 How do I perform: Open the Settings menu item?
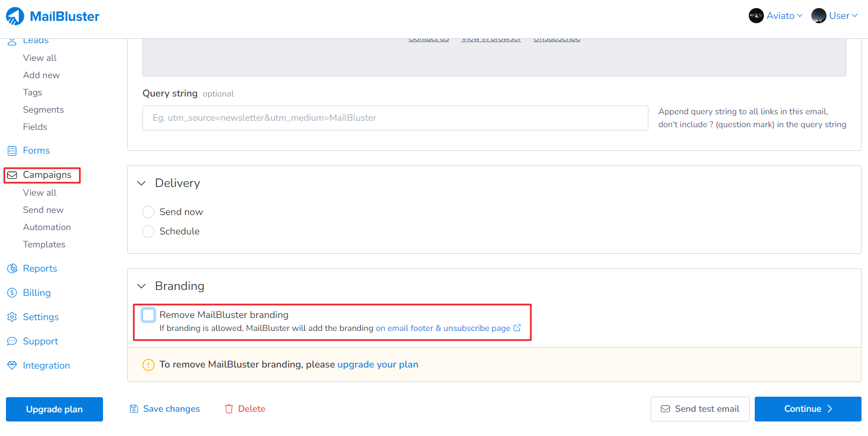click(x=41, y=317)
